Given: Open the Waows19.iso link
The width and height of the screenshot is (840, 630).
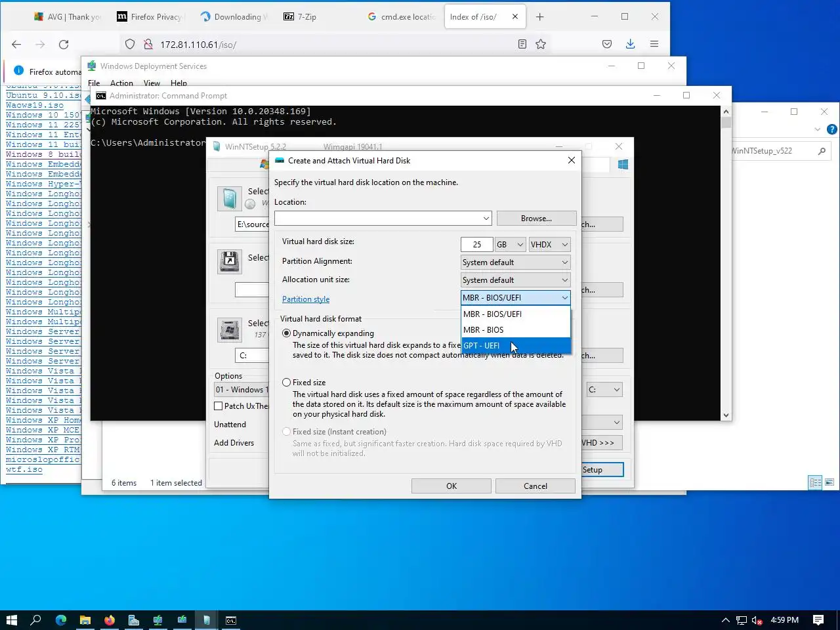Looking at the screenshot, I should (35, 105).
